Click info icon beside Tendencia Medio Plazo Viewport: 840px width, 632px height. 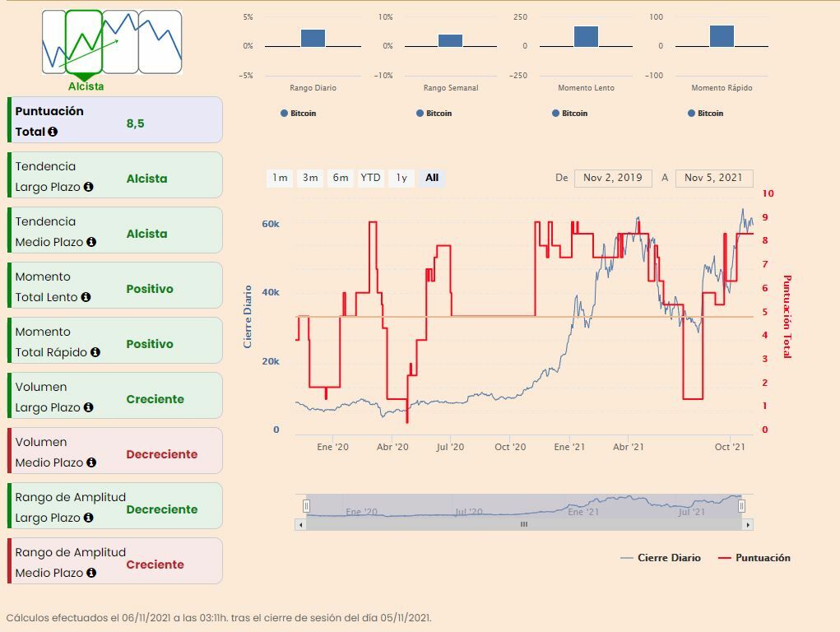coord(91,242)
